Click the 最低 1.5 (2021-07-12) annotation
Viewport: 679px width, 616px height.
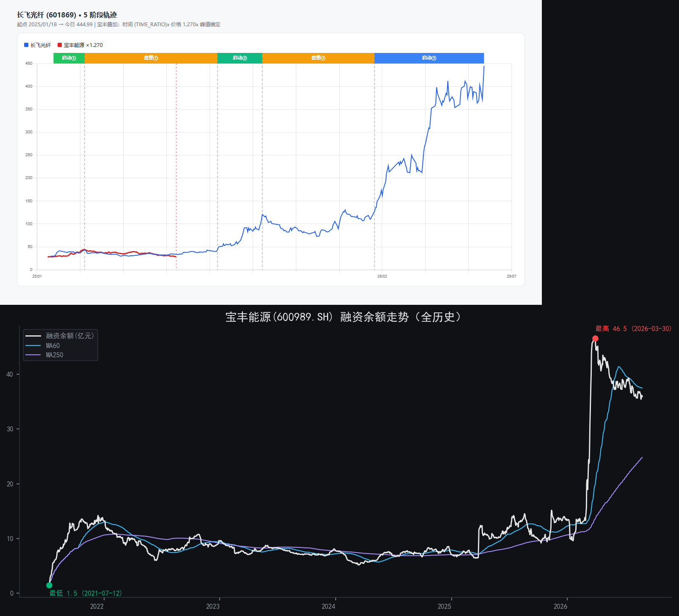[86, 594]
